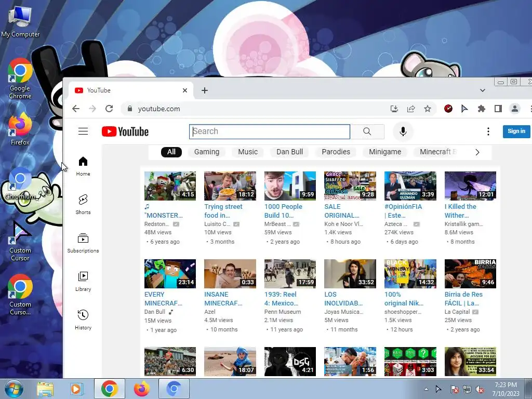The image size is (532, 399).
Task: Go to Home in the sidebar
Action: coord(83,166)
